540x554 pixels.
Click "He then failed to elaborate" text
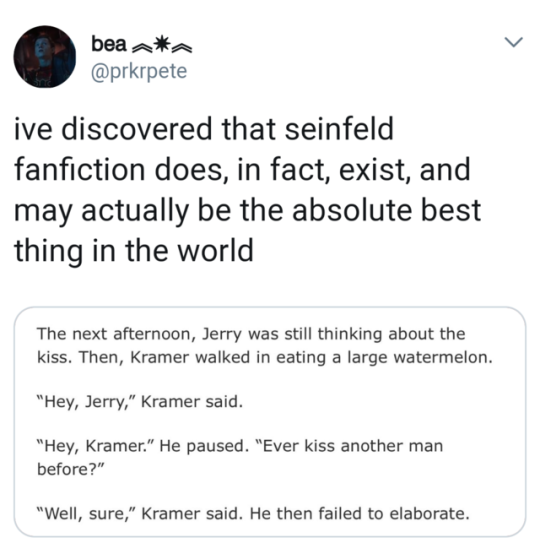(x=360, y=514)
